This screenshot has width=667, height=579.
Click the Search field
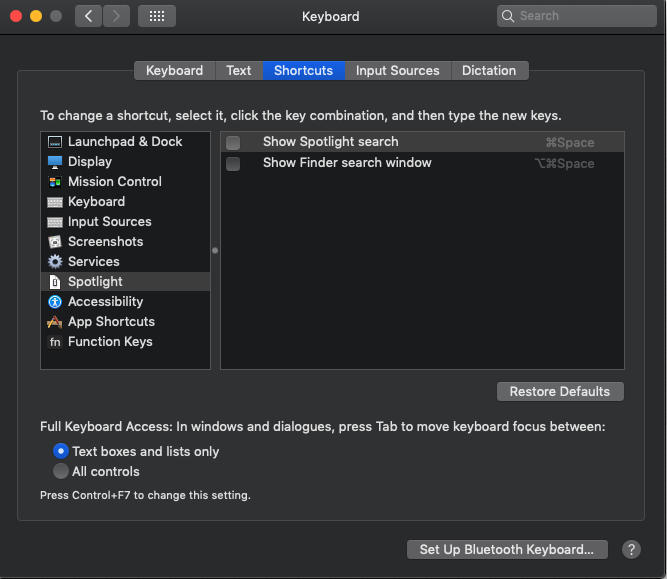[x=576, y=16]
